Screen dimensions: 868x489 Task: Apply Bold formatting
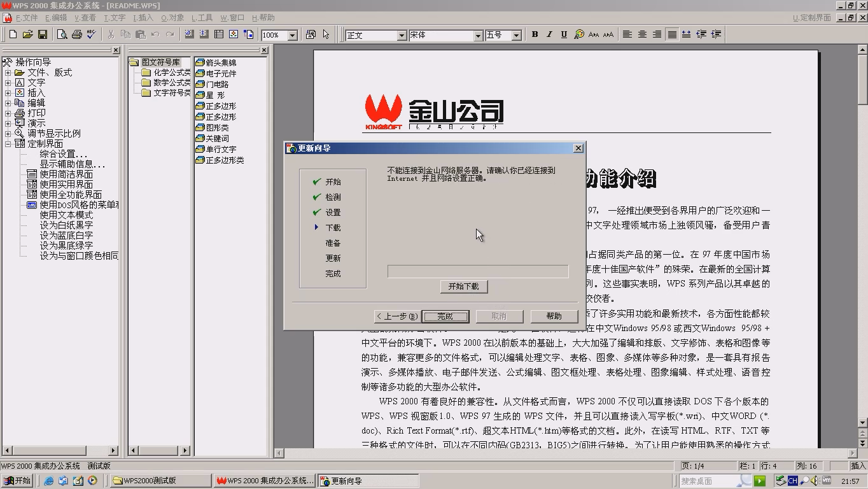pos(535,34)
